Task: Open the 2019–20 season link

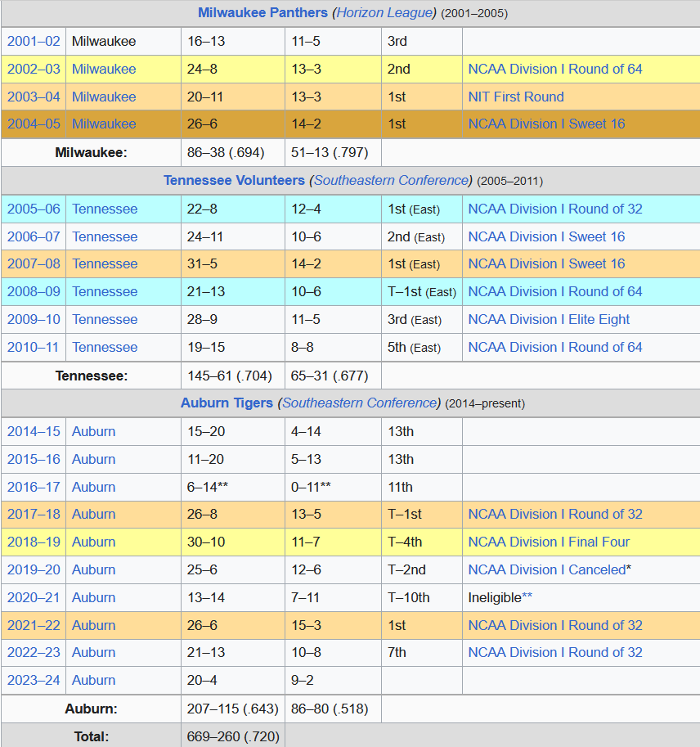Action: click(x=34, y=569)
